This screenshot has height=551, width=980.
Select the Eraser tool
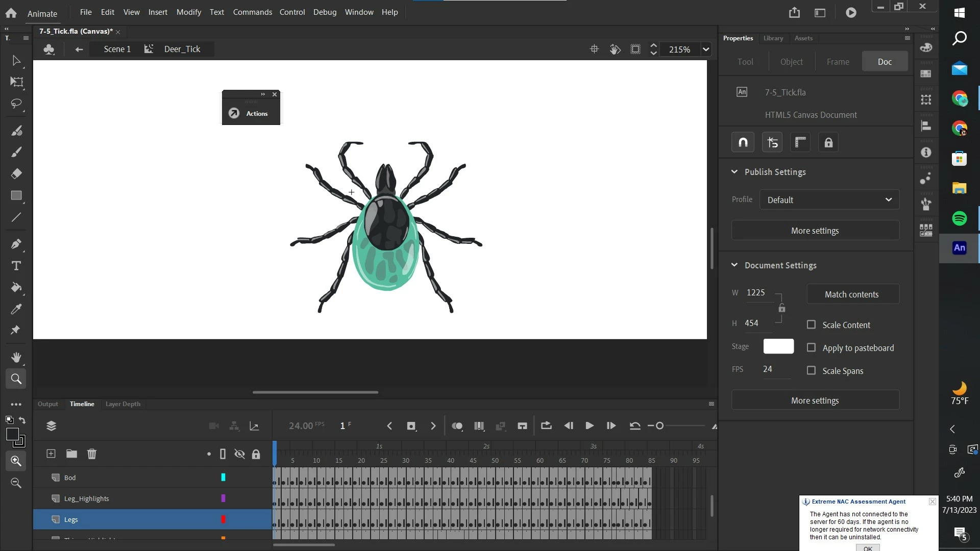[16, 173]
